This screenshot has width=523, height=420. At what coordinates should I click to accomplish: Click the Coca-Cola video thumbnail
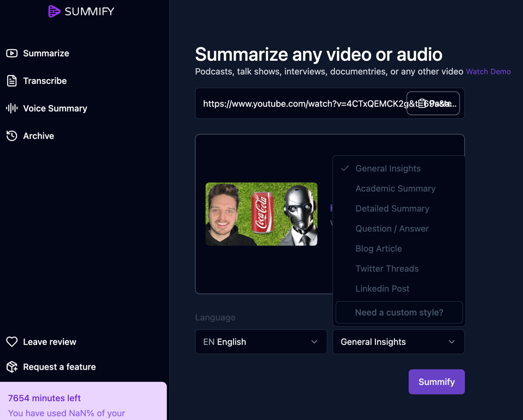(x=261, y=214)
